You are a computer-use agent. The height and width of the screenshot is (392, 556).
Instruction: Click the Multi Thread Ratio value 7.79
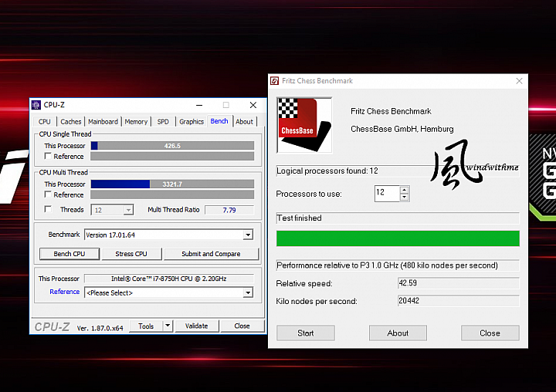[x=229, y=210]
